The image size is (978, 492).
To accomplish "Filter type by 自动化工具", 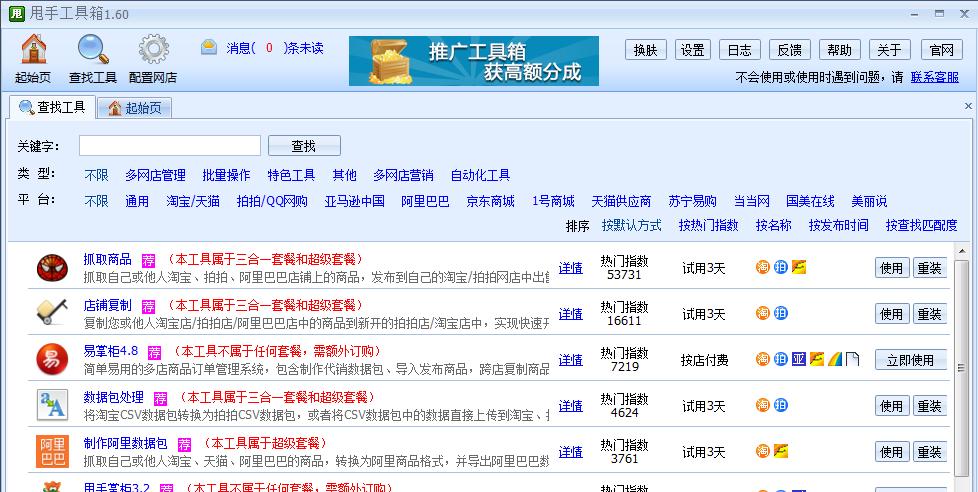I will 480,175.
